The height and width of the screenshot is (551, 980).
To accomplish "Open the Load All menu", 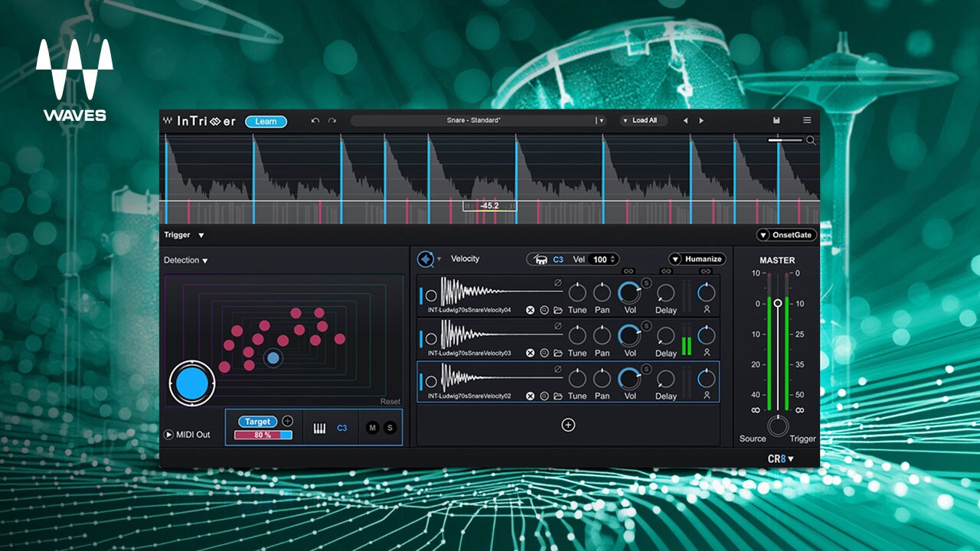I will point(644,121).
